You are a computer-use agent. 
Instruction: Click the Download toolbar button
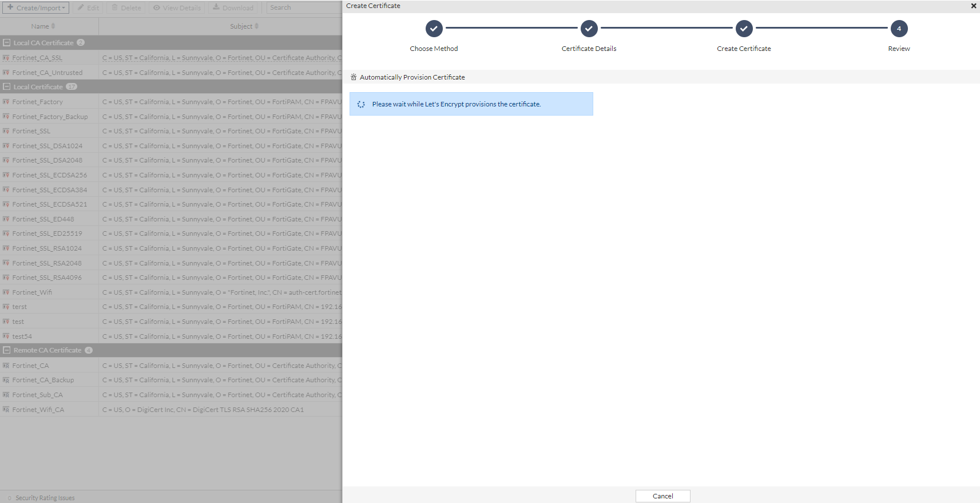coord(233,8)
